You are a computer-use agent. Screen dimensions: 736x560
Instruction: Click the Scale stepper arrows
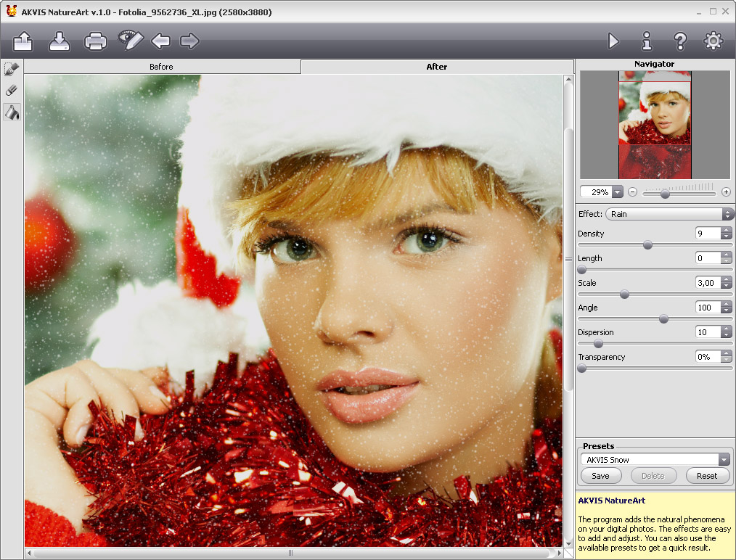(727, 283)
